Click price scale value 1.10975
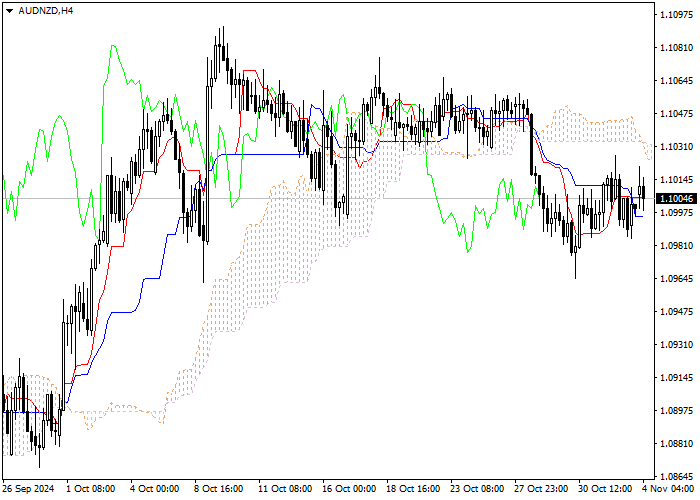700x500 pixels. (676, 15)
